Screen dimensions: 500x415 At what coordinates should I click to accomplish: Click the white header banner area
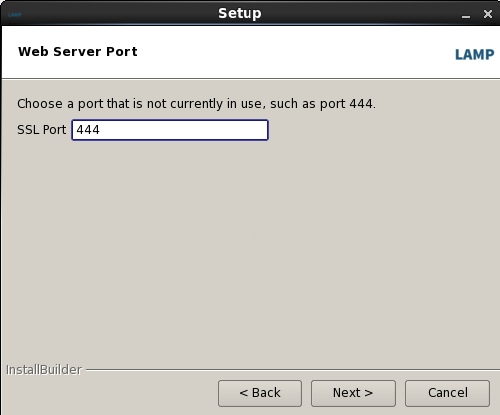tap(251, 52)
